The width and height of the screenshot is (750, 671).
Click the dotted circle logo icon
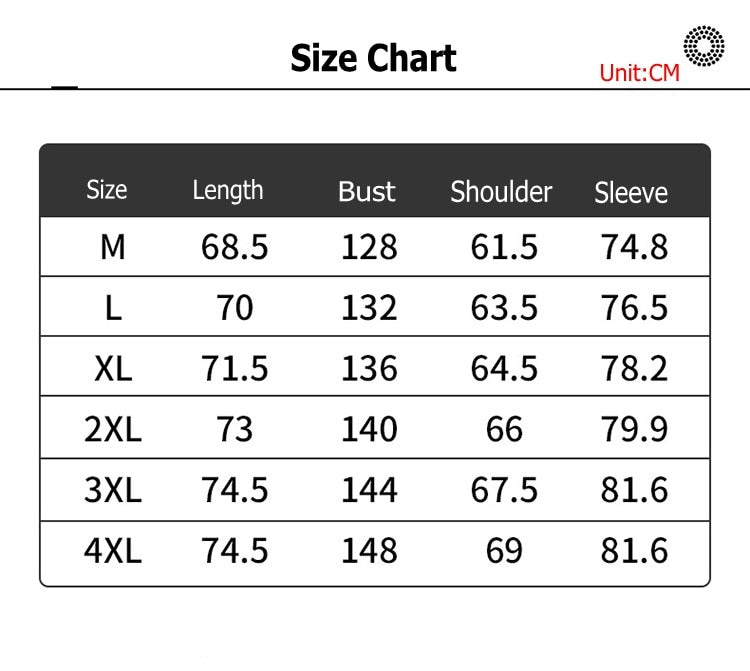click(x=704, y=46)
